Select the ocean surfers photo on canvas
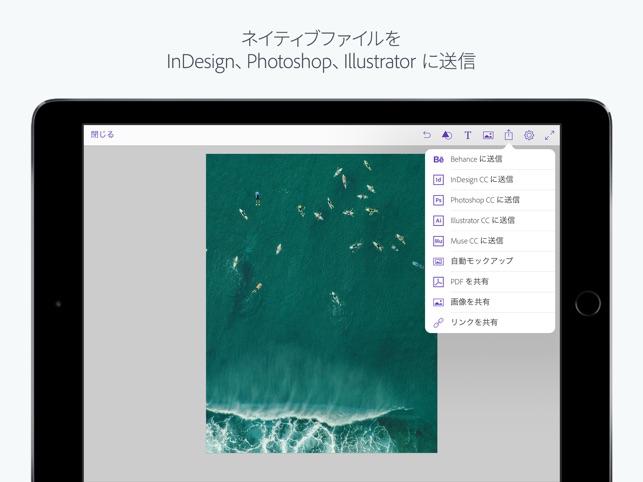 pos(322,304)
